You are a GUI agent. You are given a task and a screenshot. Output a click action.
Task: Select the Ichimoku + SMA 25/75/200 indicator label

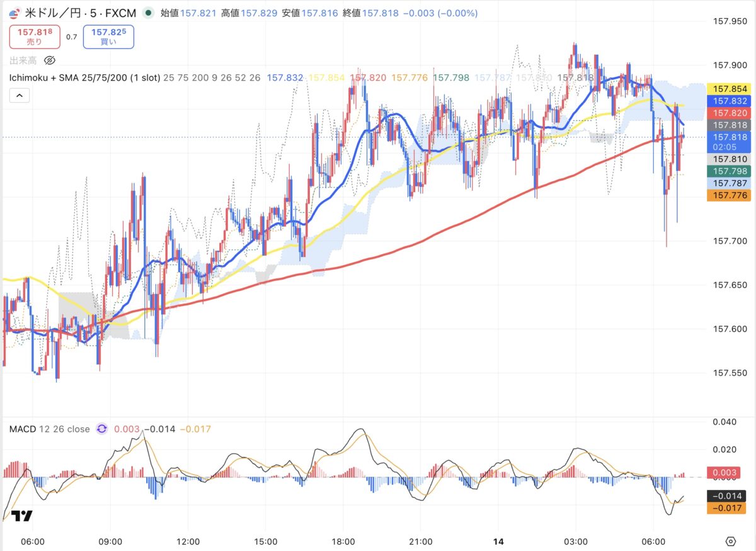84,77
